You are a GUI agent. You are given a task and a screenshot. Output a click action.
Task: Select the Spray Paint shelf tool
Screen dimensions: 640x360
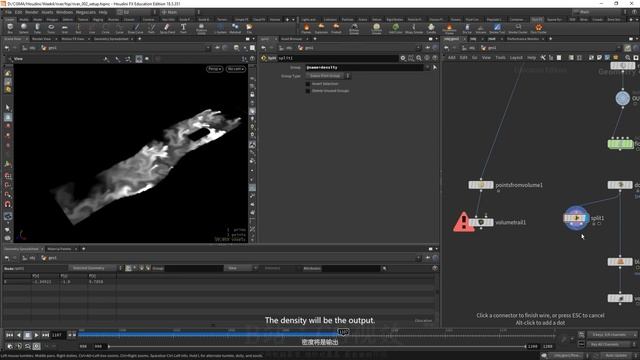(x=167, y=28)
